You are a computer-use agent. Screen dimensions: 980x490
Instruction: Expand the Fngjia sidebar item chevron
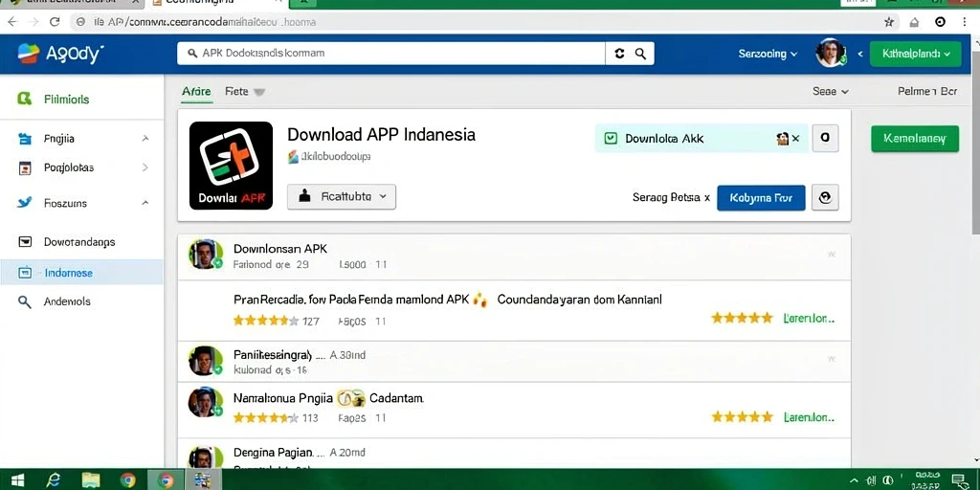145,138
